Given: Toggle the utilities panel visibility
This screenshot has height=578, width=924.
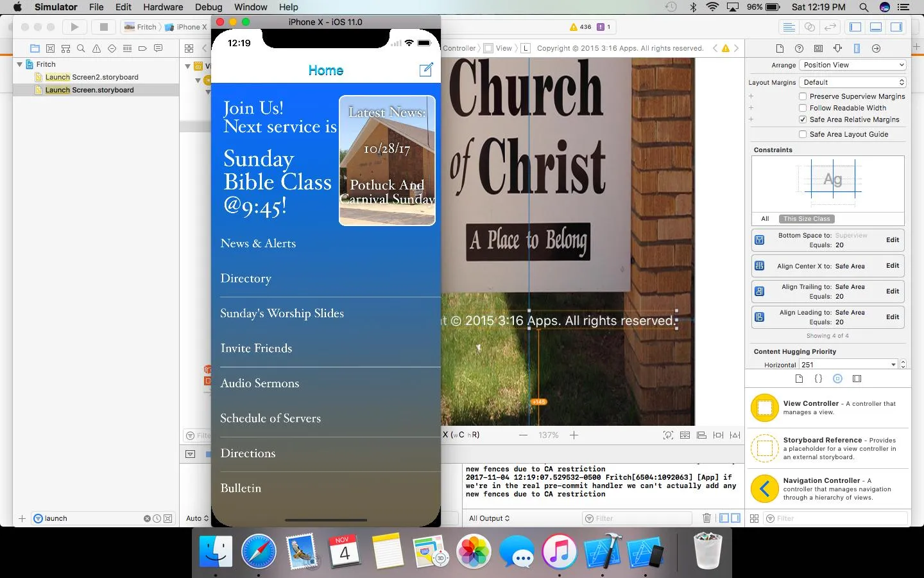Looking at the screenshot, I should [x=896, y=27].
